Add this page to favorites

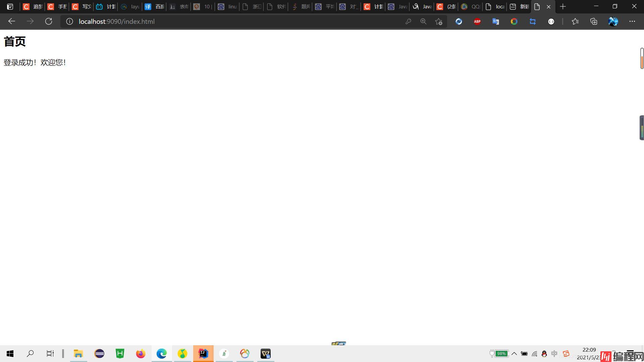point(439,21)
